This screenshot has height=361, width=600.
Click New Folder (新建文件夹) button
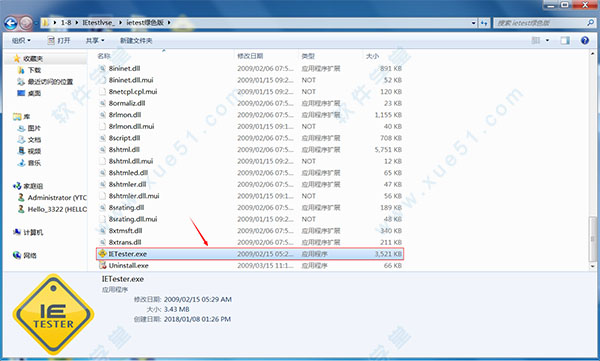tap(136, 40)
